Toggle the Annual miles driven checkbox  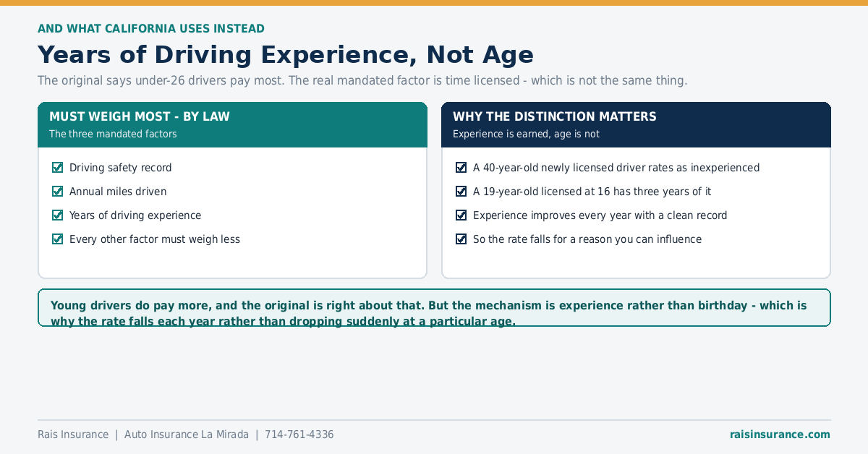58,192
